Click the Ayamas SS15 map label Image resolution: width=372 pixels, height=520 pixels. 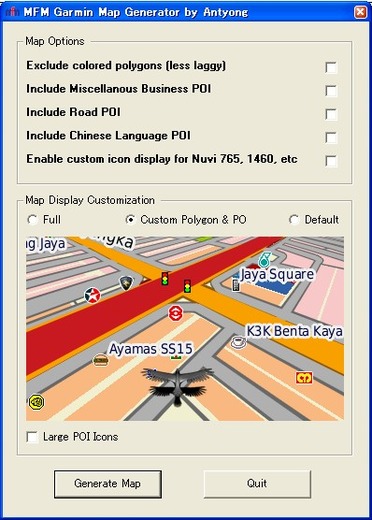(151, 349)
